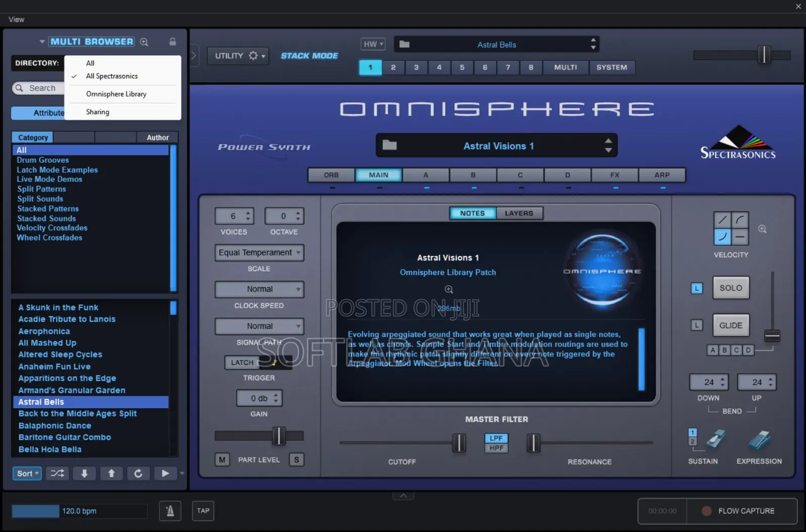Enable the LPF filter type
The image size is (806, 532).
[x=496, y=438]
